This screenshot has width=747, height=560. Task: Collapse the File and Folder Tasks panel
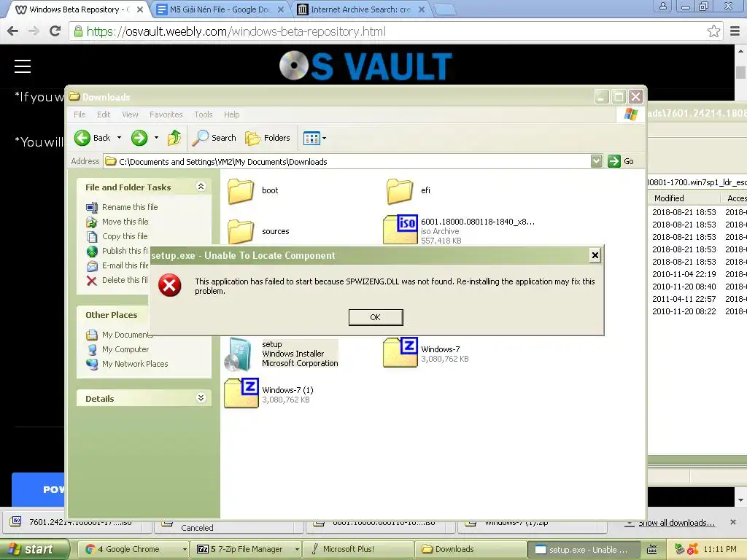pyautogui.click(x=201, y=187)
